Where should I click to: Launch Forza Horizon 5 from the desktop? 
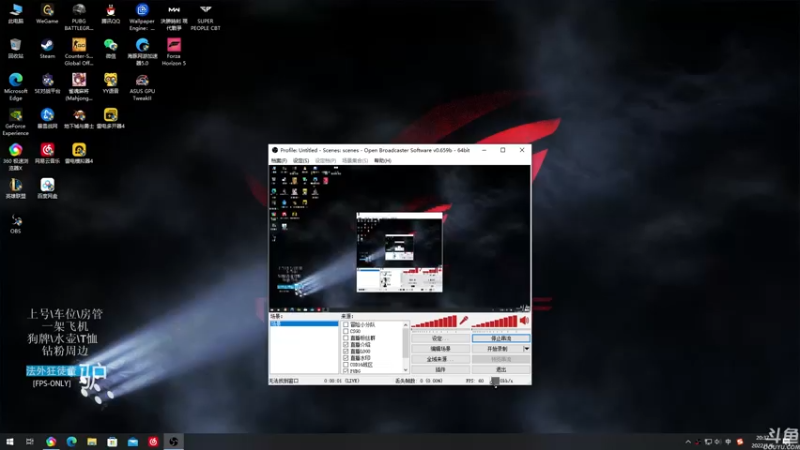173,52
